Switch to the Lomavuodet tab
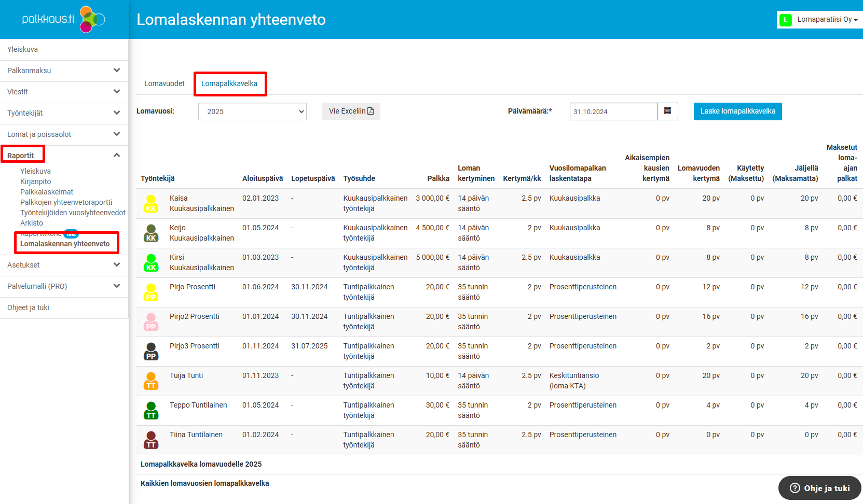This screenshot has width=863, height=504. click(165, 83)
